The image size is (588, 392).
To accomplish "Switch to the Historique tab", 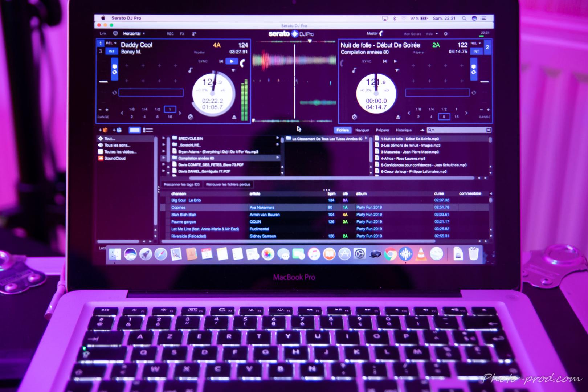I will click(x=404, y=130).
